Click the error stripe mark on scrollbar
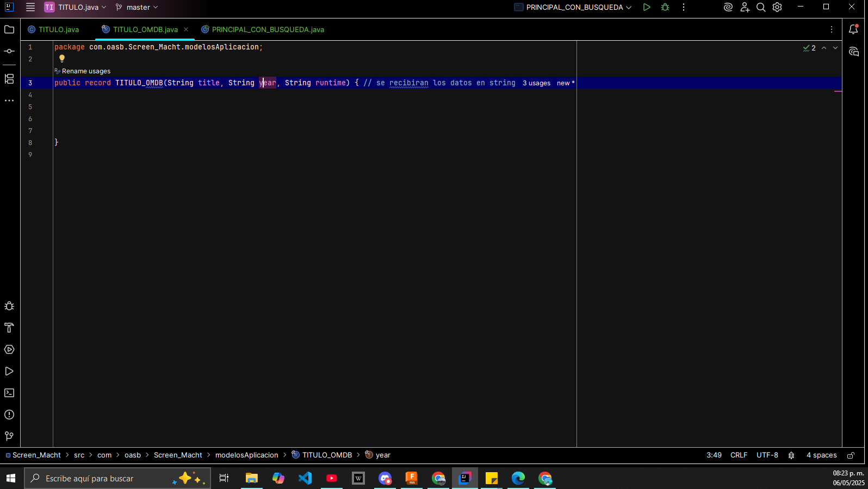Screen dimensions: 868x489 [838, 91]
